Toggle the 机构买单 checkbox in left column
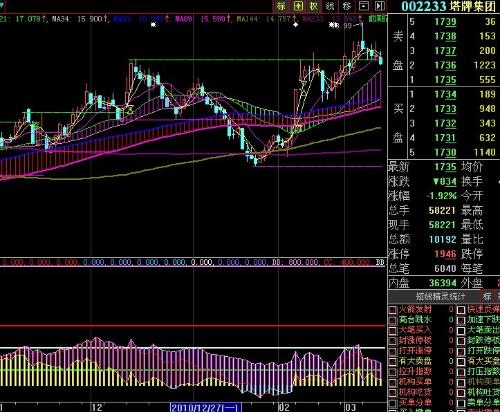 pyautogui.click(x=393, y=382)
